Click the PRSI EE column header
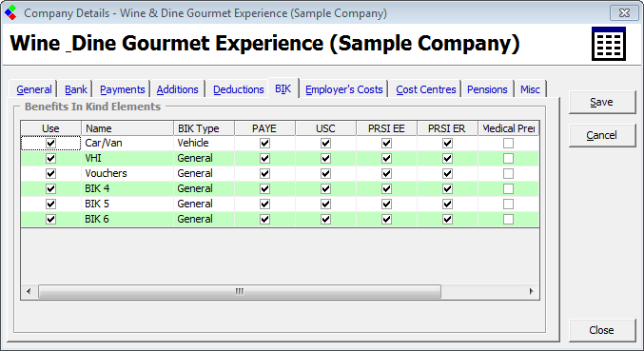Viewport: 644px width, 351px height. 386,128
